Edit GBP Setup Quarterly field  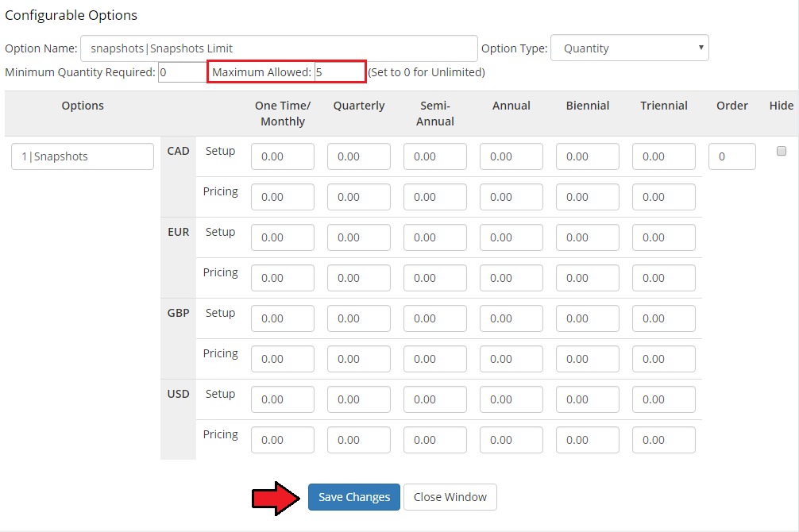[x=359, y=318]
